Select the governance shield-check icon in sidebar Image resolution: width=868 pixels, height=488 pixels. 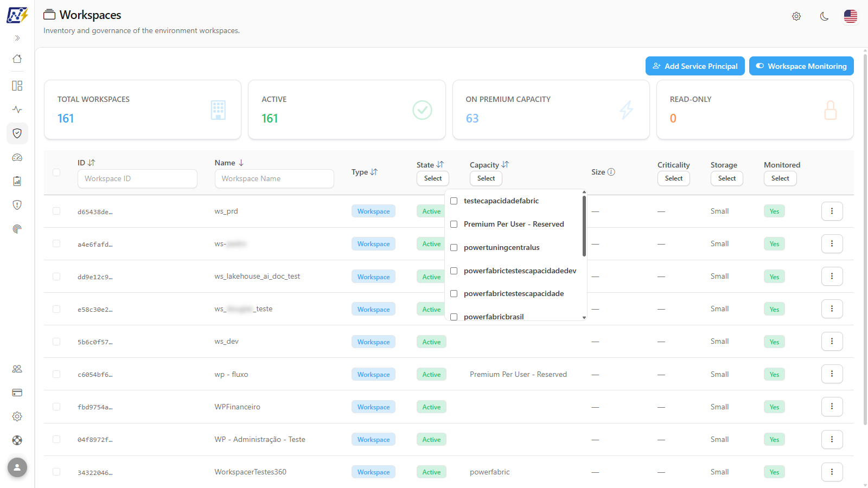pyautogui.click(x=17, y=133)
